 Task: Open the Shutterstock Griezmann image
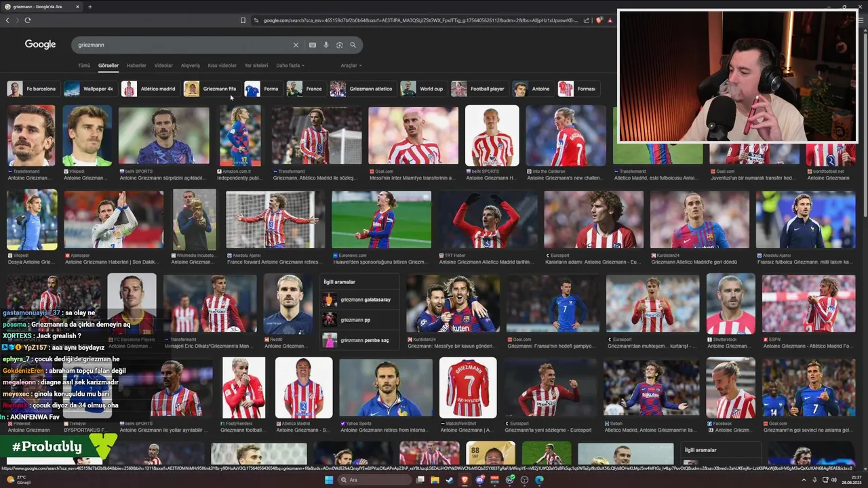pos(730,304)
